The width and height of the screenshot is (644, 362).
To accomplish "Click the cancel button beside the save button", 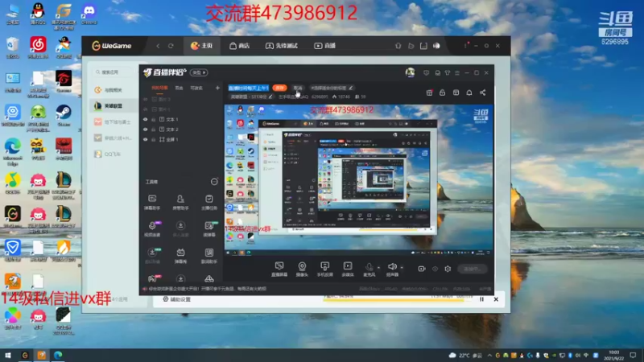I will pos(298,88).
